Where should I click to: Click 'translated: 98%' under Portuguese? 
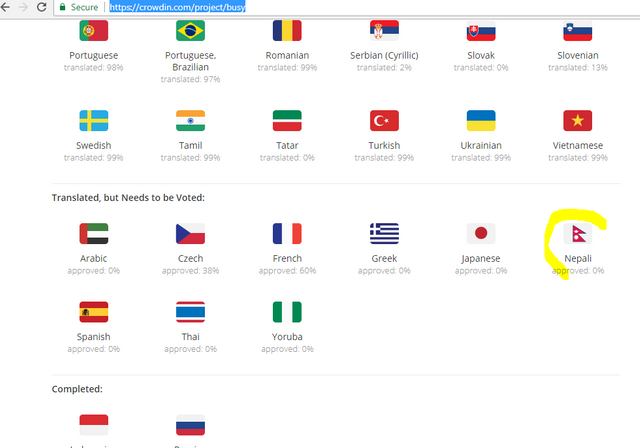93,68
